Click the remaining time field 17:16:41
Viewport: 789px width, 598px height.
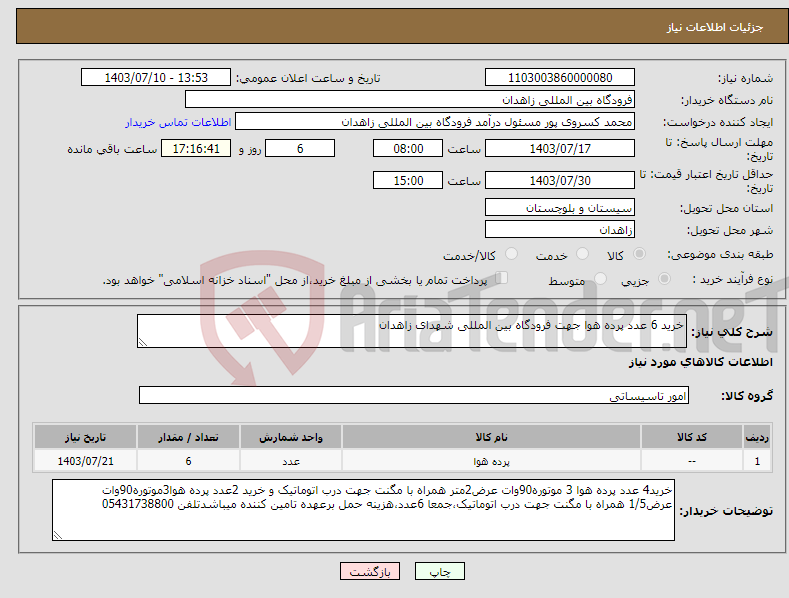[x=196, y=148]
